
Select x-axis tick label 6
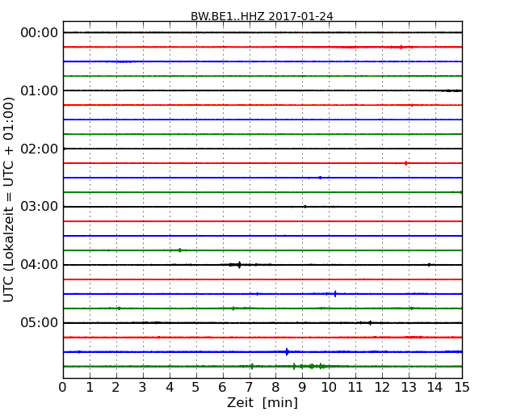tap(222, 388)
